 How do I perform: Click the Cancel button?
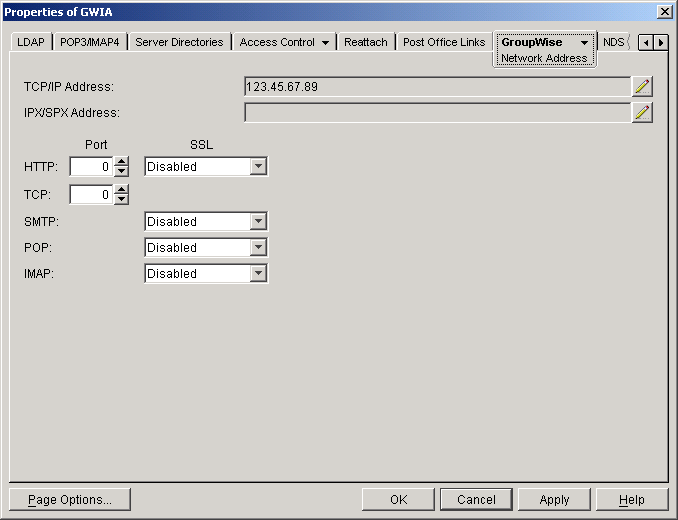tap(476, 500)
